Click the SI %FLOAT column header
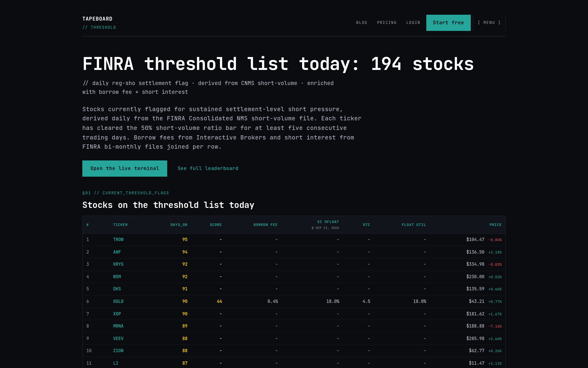This screenshot has height=368, width=588. click(x=328, y=222)
